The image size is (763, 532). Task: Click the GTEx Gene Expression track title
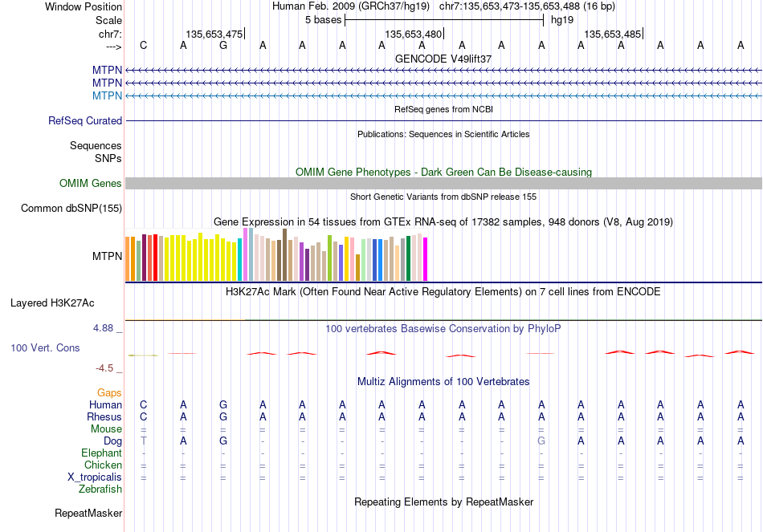(x=443, y=222)
